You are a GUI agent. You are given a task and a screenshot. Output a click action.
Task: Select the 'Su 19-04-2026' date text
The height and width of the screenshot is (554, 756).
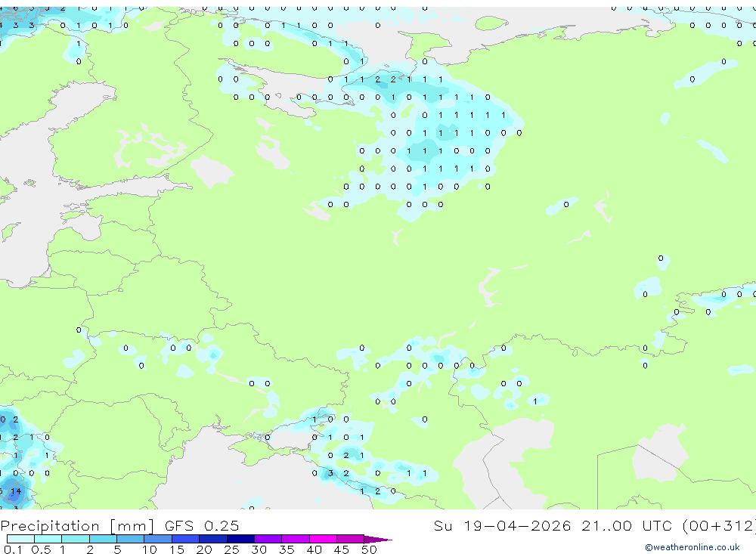coord(503,525)
